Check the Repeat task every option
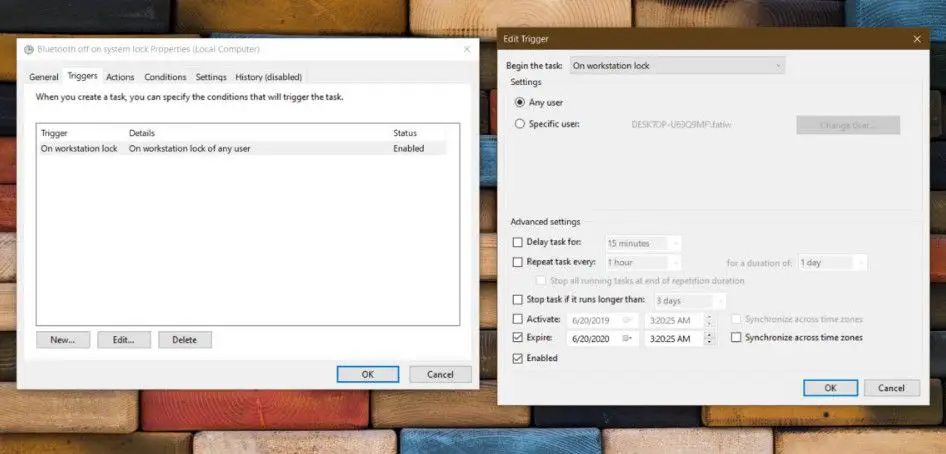The width and height of the screenshot is (946, 454). click(x=517, y=262)
